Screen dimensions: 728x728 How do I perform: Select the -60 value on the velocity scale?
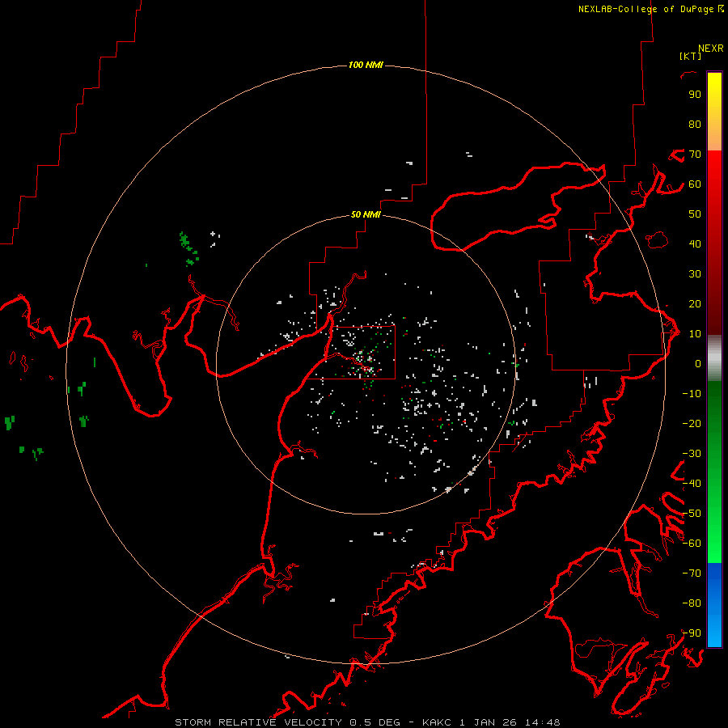pyautogui.click(x=692, y=544)
